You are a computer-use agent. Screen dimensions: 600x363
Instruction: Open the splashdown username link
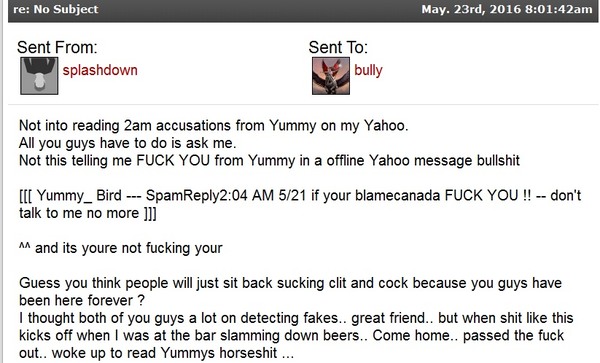(x=100, y=70)
